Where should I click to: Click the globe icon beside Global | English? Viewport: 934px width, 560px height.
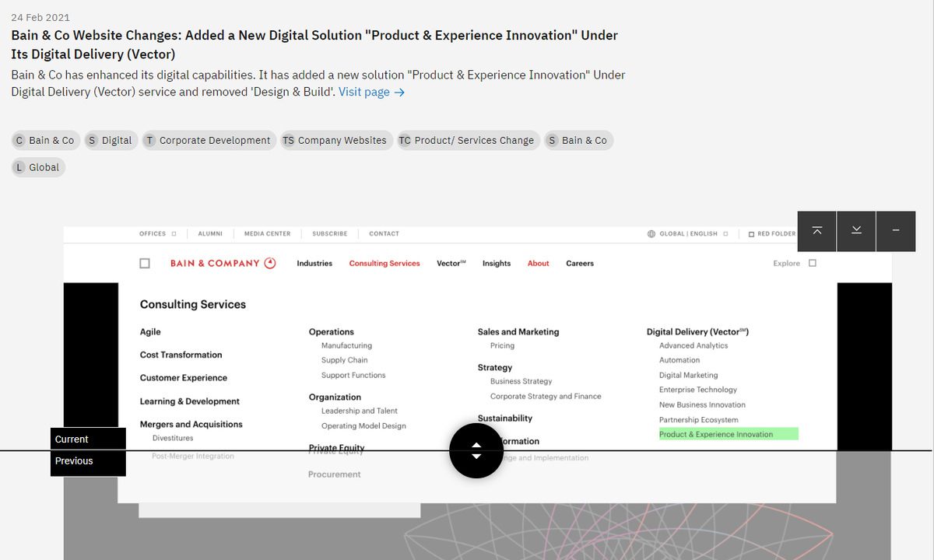[651, 234]
